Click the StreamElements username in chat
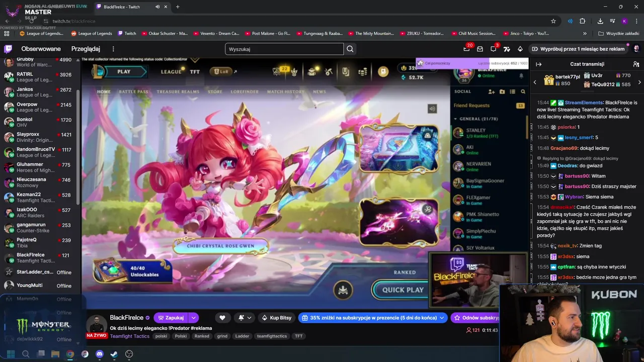The height and width of the screenshot is (362, 644). coord(584,103)
